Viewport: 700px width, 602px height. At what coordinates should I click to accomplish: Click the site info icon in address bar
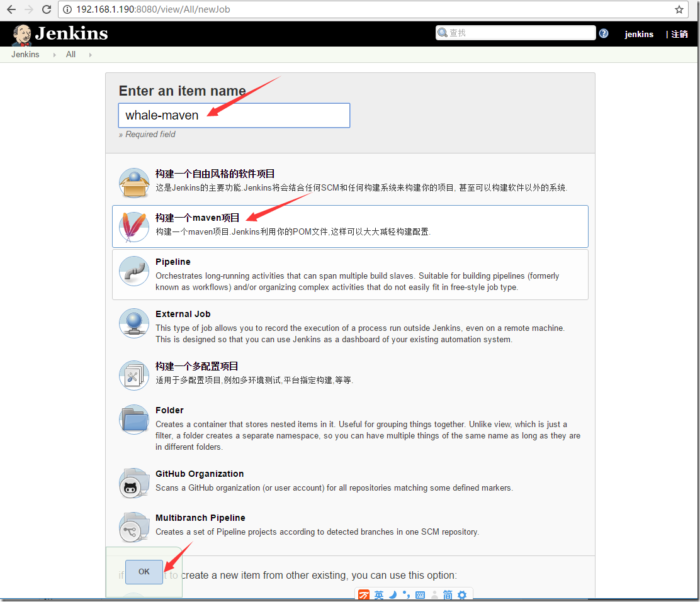[x=67, y=9]
